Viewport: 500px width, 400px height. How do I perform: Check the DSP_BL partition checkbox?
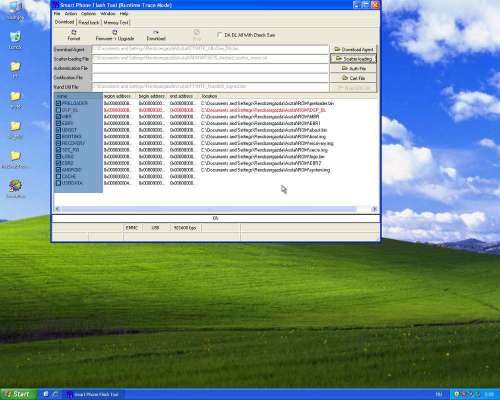pyautogui.click(x=58, y=110)
